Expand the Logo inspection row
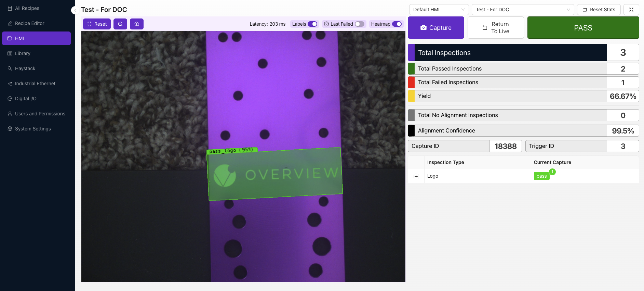 (x=416, y=176)
